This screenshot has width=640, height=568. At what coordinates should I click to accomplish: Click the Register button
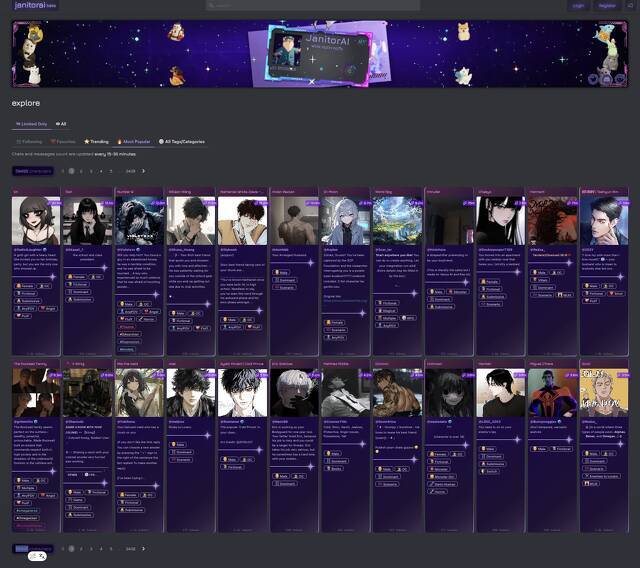607,5
